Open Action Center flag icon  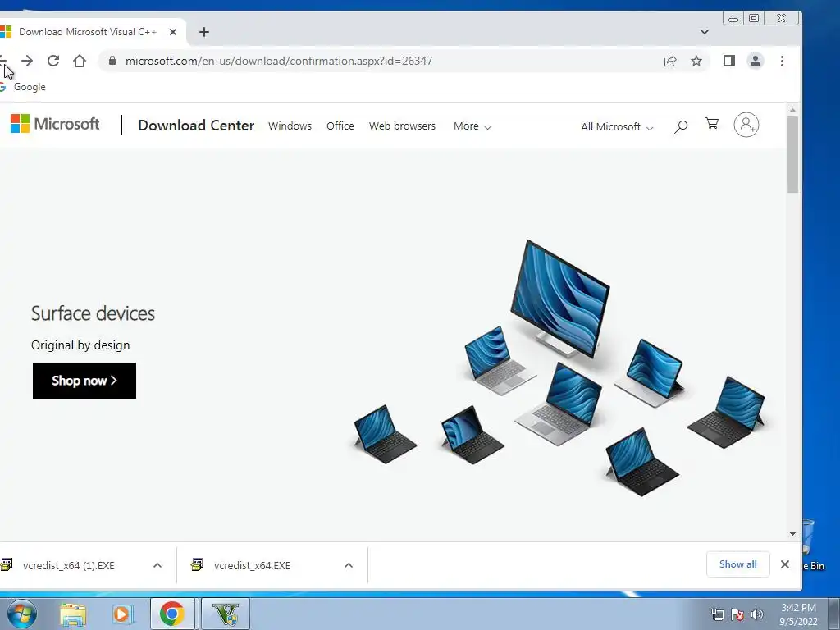coord(737,614)
